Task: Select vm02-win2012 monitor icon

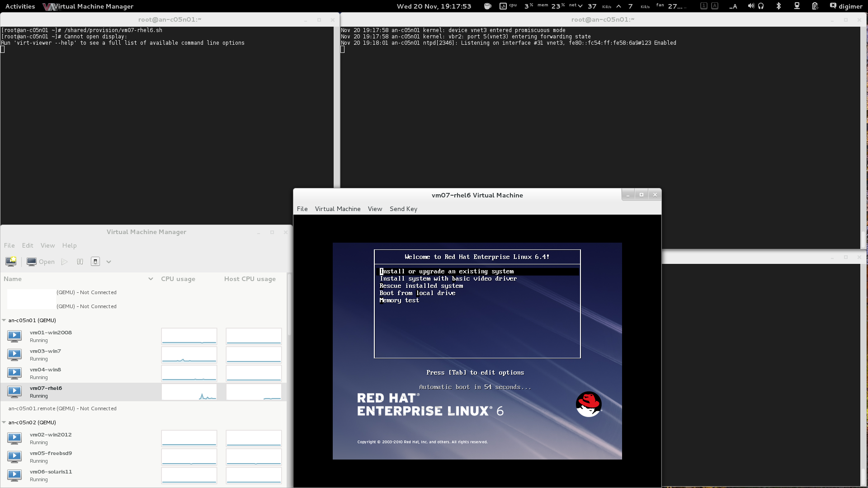Action: [x=14, y=438]
